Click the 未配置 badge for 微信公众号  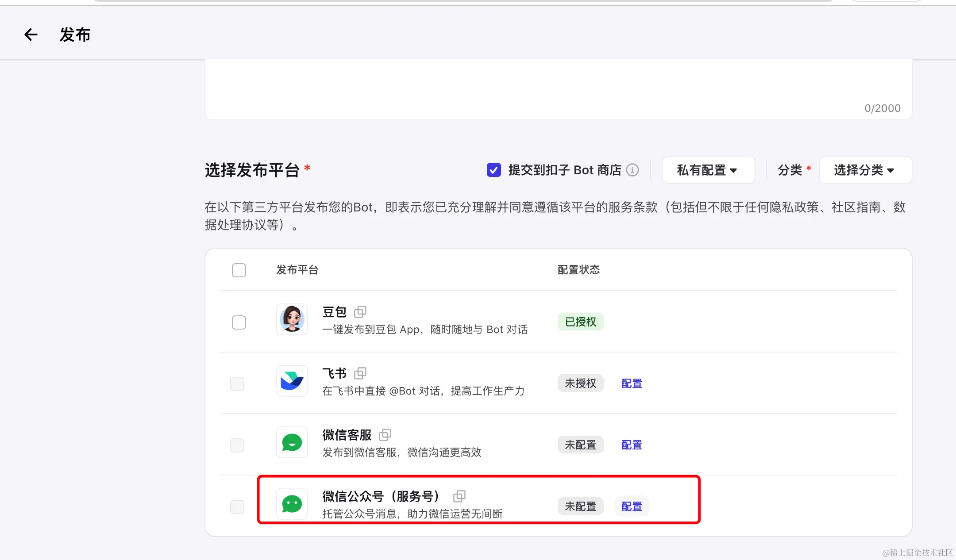[x=581, y=506]
